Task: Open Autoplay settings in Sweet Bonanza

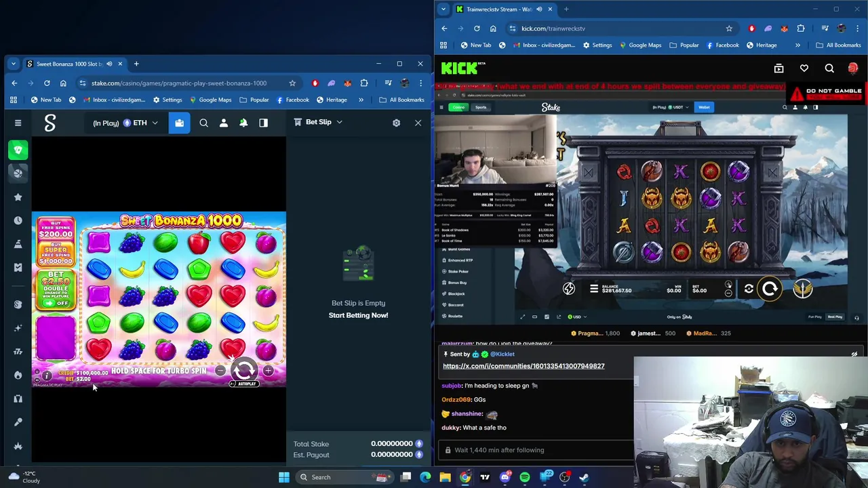Action: pos(244,384)
